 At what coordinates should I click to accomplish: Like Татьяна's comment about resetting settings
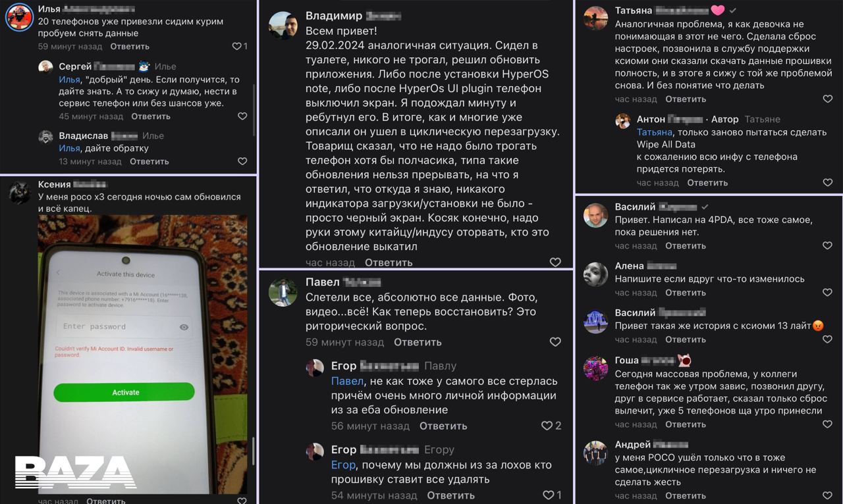click(x=828, y=99)
